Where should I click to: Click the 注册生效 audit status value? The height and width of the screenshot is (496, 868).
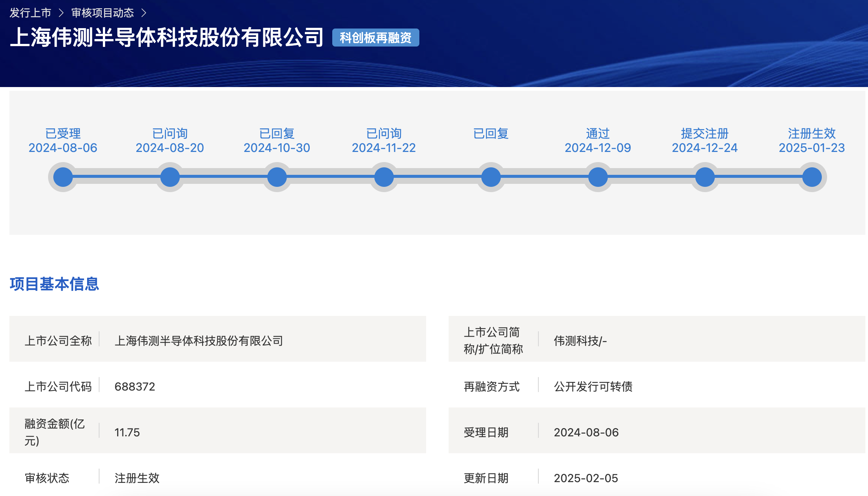[x=137, y=478]
